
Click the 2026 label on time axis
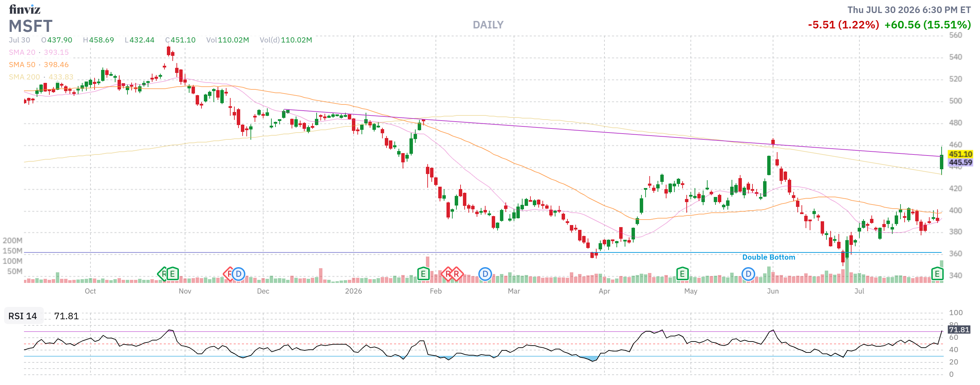(353, 291)
